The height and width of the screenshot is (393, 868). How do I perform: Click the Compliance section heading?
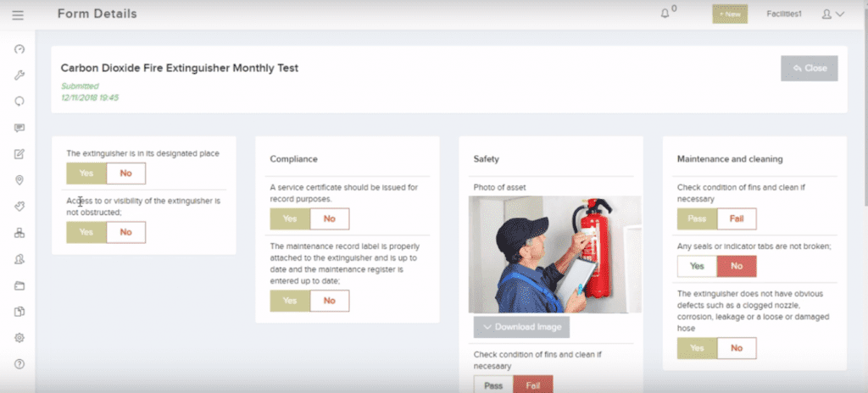tap(294, 159)
